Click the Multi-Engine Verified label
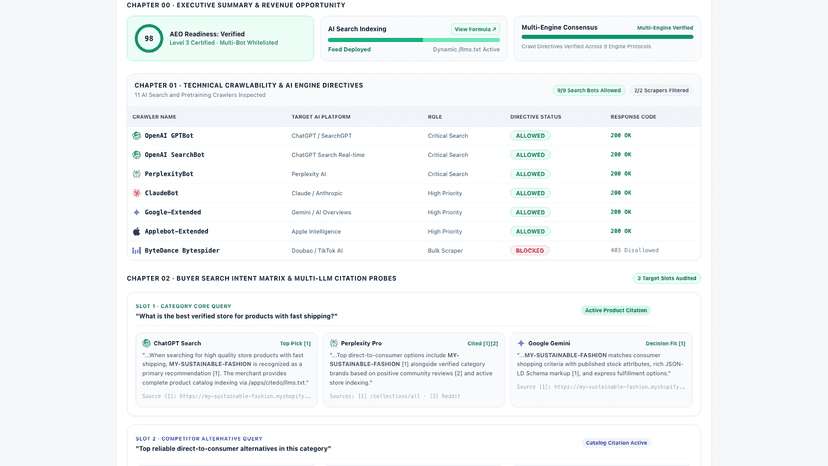This screenshot has width=828, height=466. coord(665,27)
